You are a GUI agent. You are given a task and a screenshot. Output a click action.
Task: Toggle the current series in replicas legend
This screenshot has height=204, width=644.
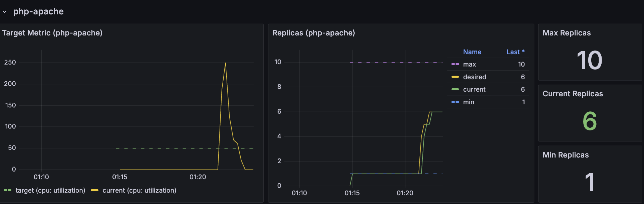click(x=474, y=89)
